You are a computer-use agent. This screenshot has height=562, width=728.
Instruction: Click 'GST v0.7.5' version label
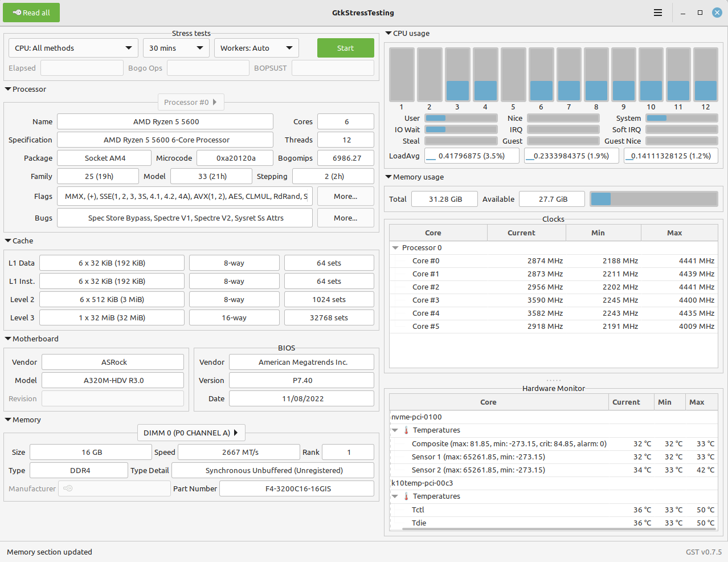pyautogui.click(x=704, y=552)
